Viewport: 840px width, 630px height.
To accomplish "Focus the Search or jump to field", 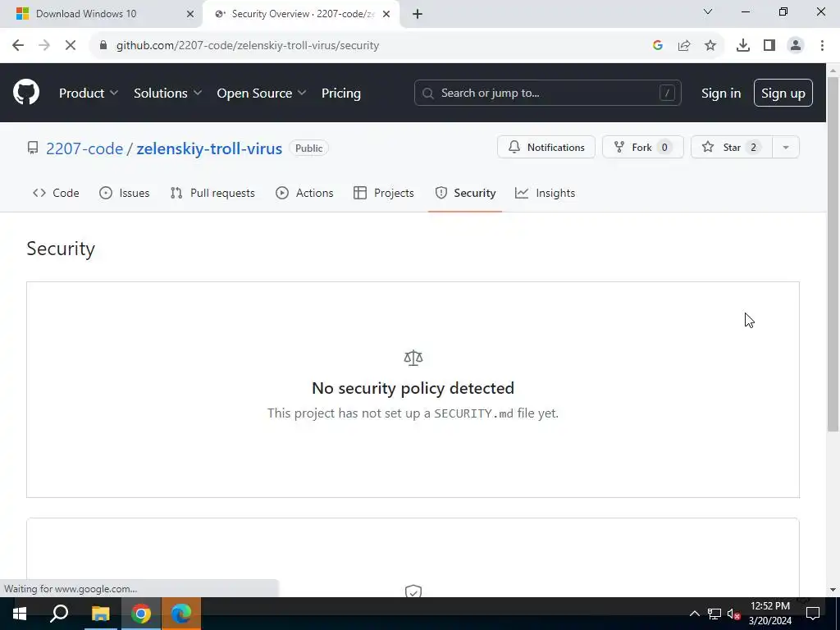I will tap(547, 93).
